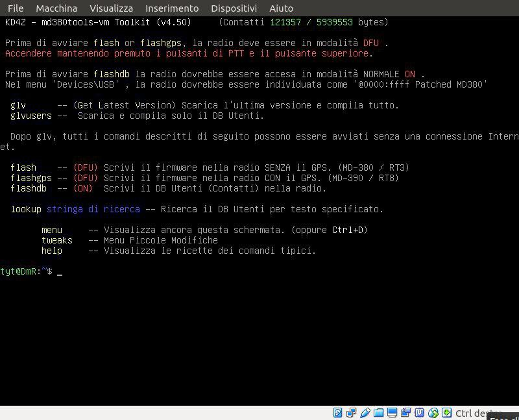The height and width of the screenshot is (420, 519).
Task: Click the text '(MD-380 / RT3)'
Action: point(374,167)
